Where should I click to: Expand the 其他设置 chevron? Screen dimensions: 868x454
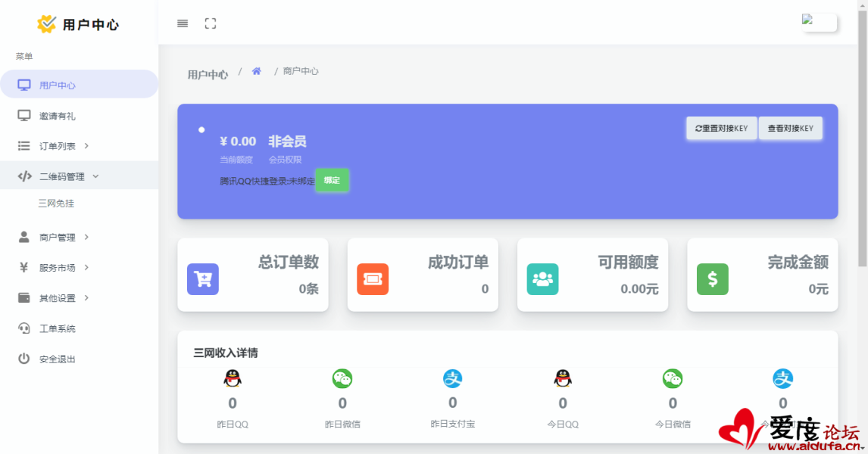[x=86, y=297]
